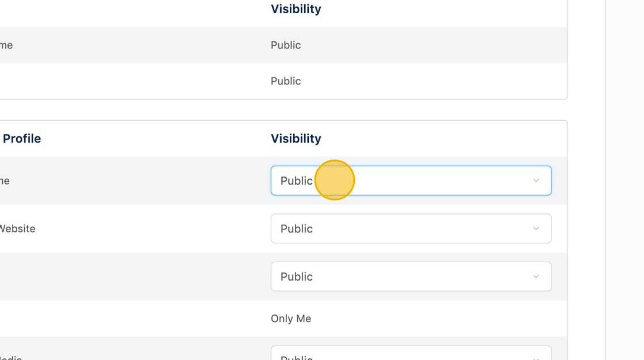Click the Only Me visibility text

point(291,319)
